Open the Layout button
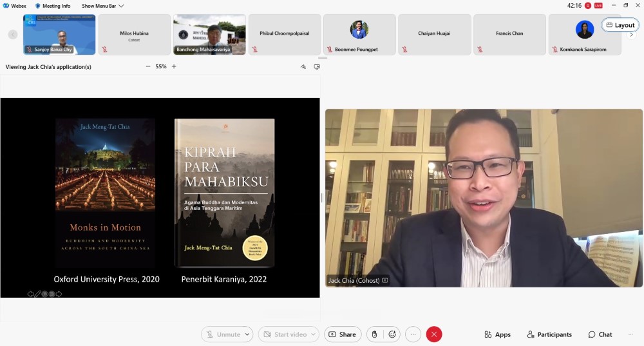 [x=620, y=25]
